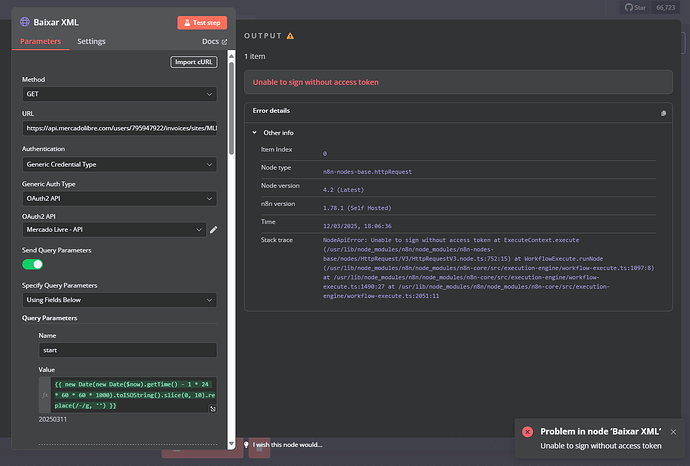Toggle the Send Query Parameters switch
This screenshot has width=690, height=466.
(33, 264)
